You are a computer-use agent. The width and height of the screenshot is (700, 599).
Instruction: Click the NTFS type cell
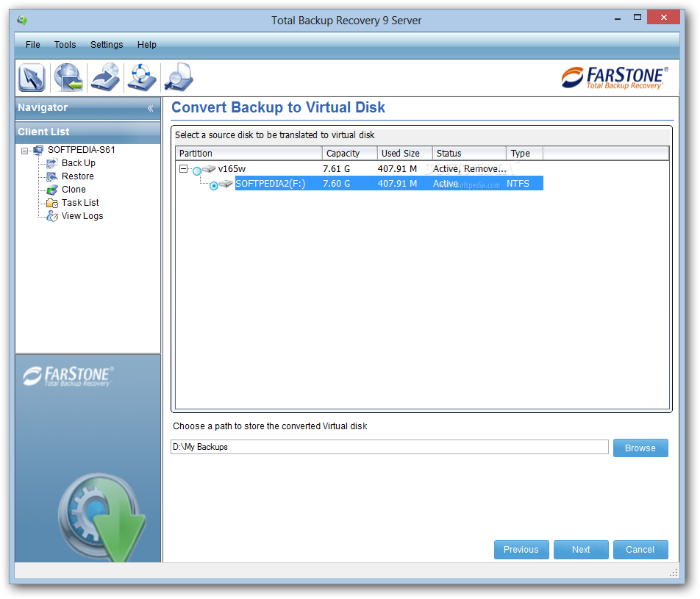click(518, 184)
